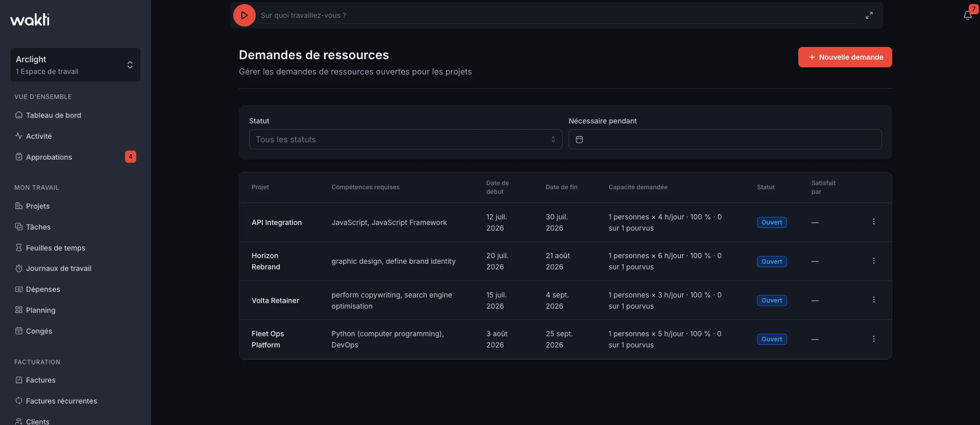Image resolution: width=980 pixels, height=425 pixels.
Task: Select the Horizon Rebrand project name
Action: point(266,261)
